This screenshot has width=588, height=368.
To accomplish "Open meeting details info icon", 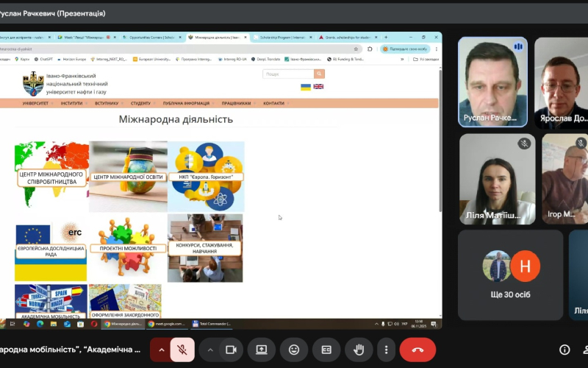I will (564, 350).
